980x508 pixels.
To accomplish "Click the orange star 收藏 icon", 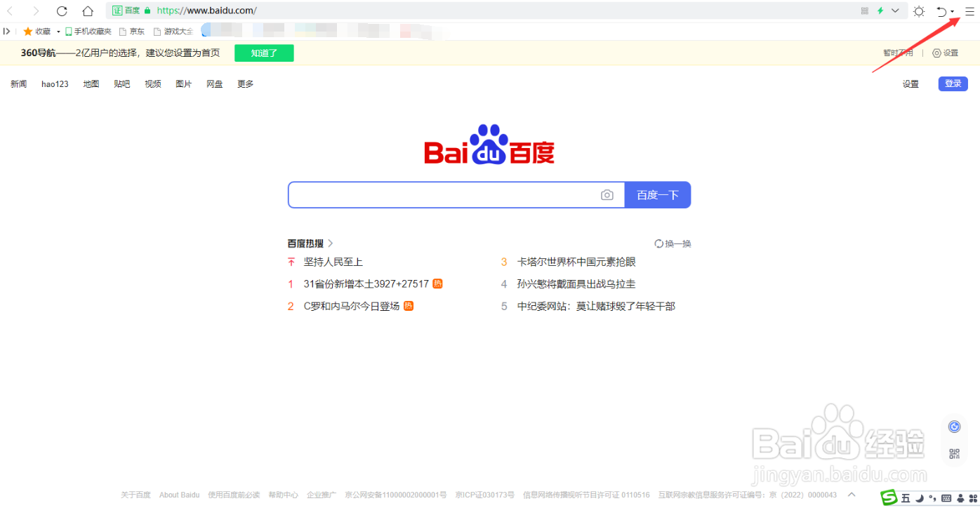I will tap(28, 31).
